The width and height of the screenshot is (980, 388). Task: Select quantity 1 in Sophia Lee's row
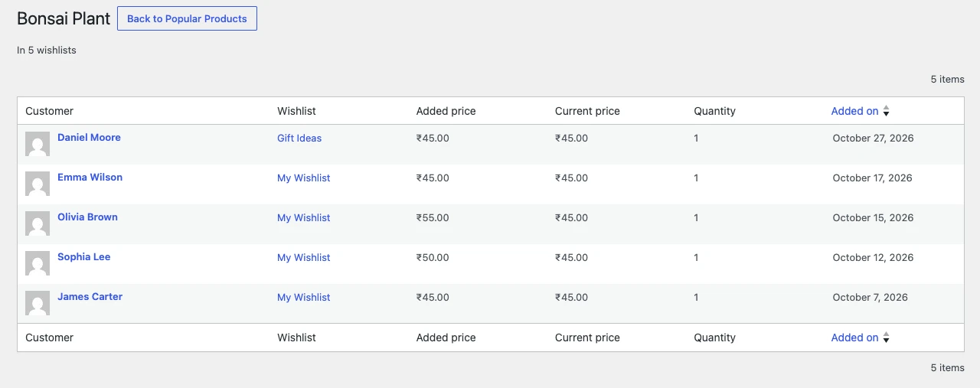(x=696, y=258)
